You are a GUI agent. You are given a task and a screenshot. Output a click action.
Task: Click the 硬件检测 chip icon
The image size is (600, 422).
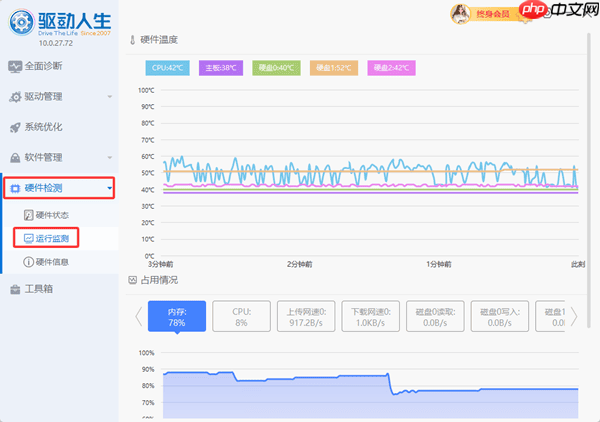click(x=15, y=188)
